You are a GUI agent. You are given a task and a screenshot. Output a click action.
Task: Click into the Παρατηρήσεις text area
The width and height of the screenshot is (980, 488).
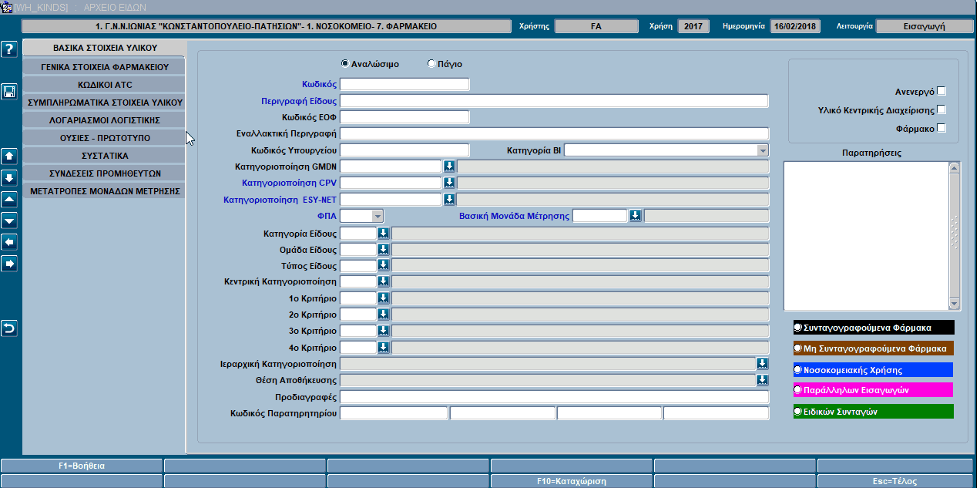pos(866,236)
